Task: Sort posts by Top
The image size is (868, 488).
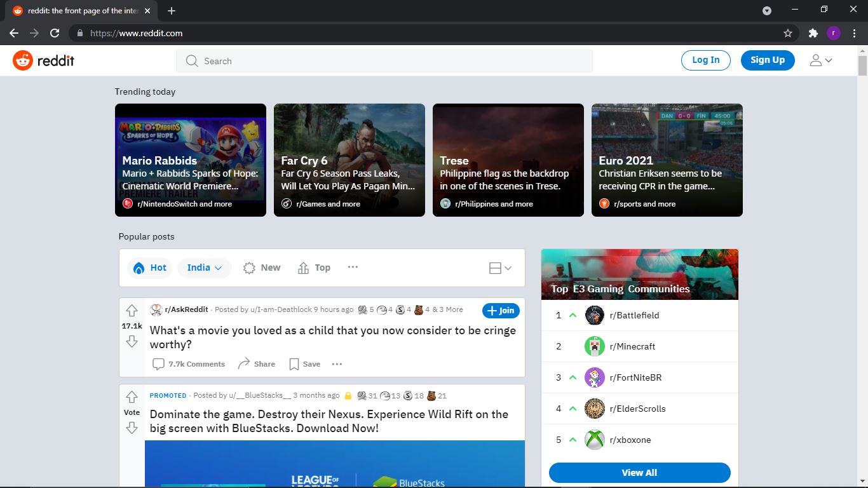Action: tap(314, 268)
